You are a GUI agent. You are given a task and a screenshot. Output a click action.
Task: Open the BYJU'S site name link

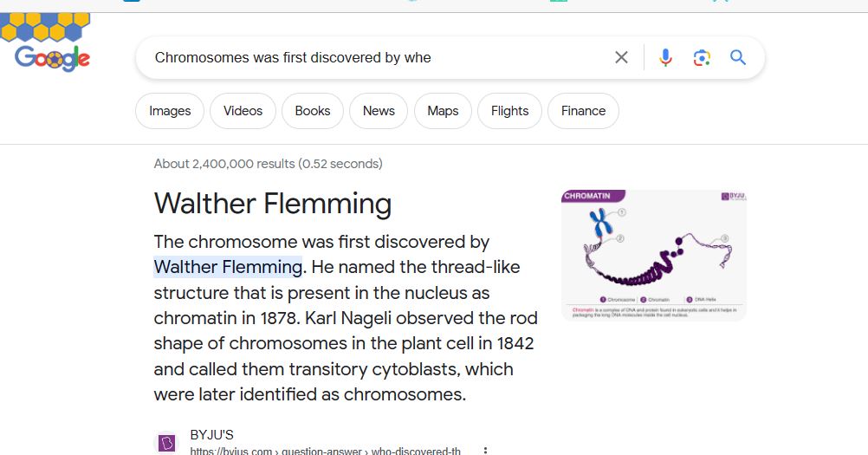pos(212,435)
